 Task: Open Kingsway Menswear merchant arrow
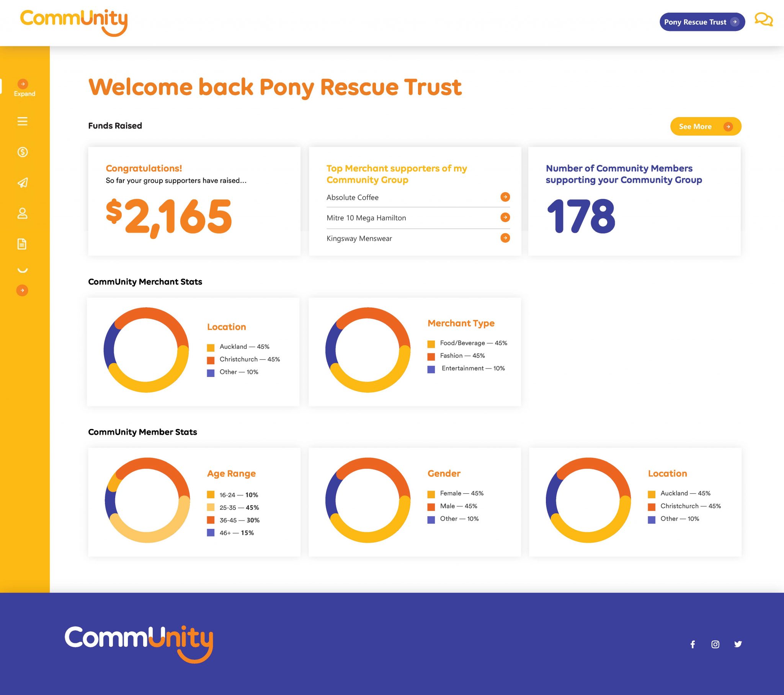(x=505, y=238)
